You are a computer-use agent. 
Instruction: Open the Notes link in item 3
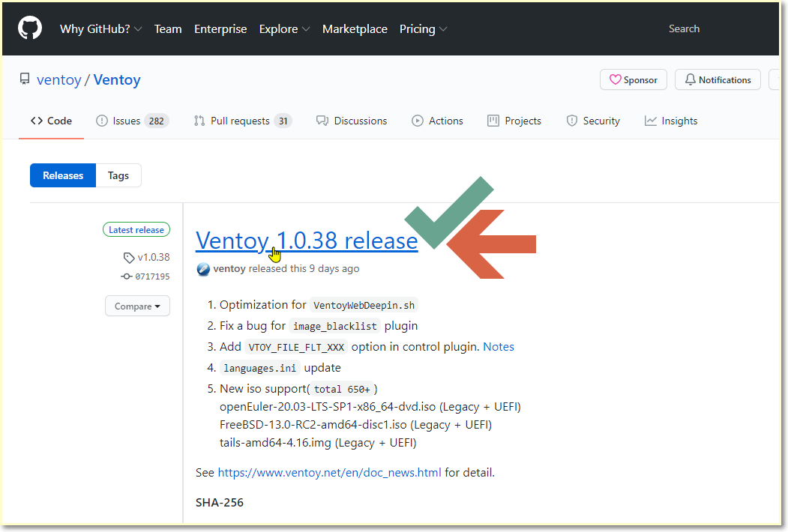[499, 347]
